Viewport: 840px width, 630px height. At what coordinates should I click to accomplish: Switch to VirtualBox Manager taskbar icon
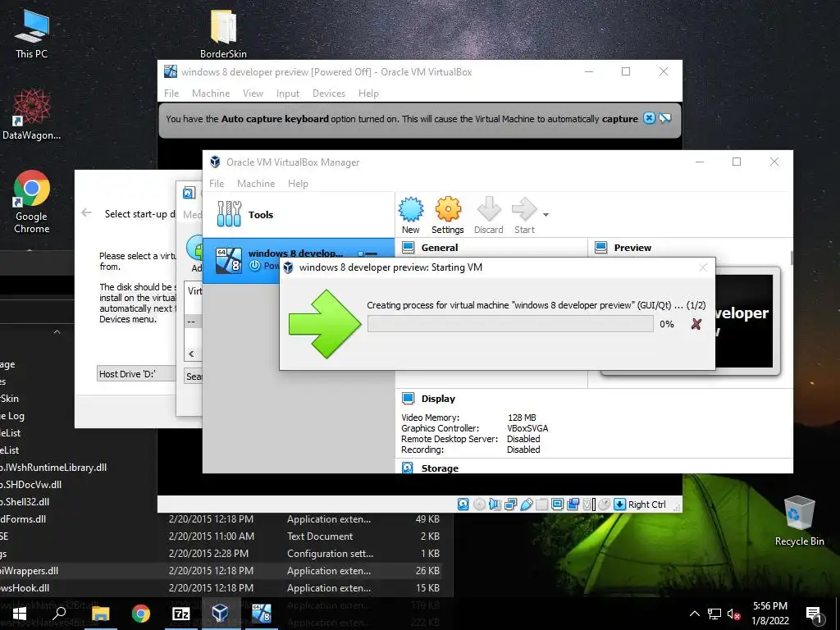221,614
